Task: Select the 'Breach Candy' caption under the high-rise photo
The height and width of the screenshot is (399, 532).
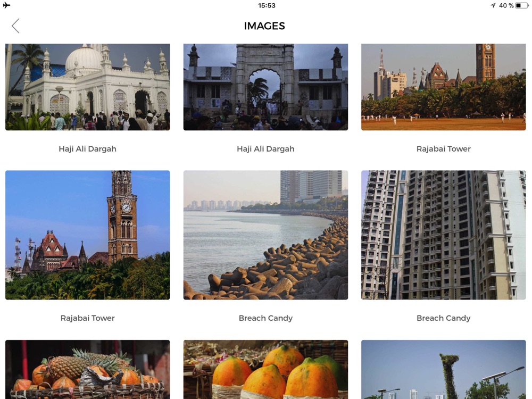Action: tap(444, 318)
